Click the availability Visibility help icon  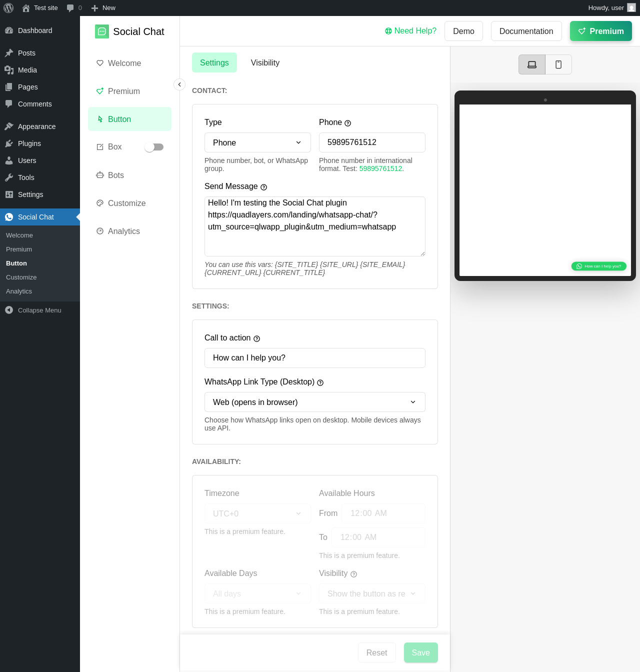click(354, 574)
